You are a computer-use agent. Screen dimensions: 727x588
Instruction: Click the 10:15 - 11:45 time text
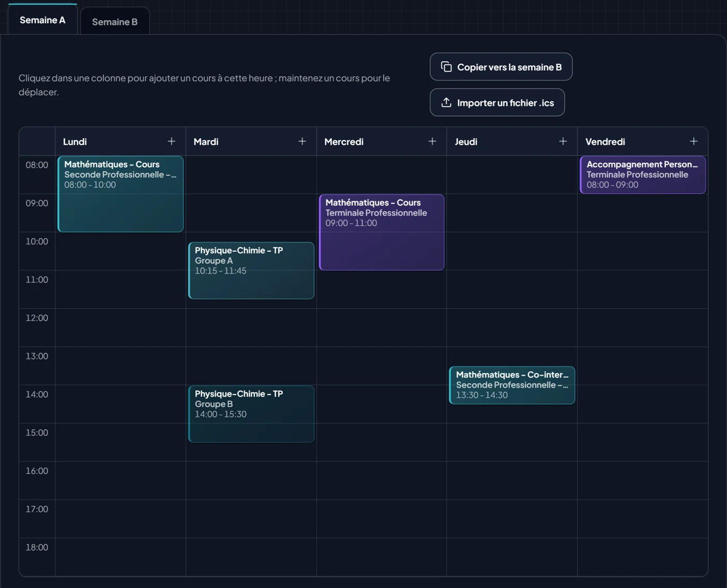pyautogui.click(x=221, y=271)
